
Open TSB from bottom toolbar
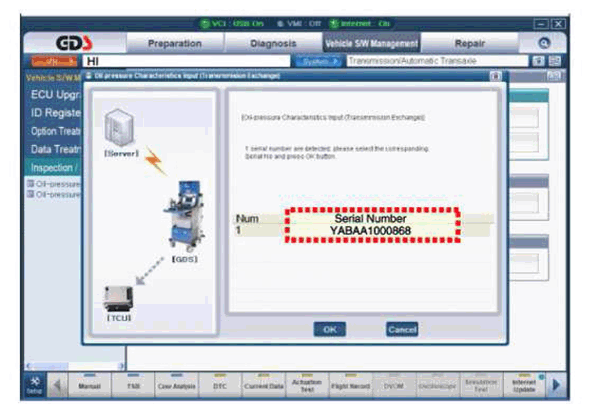point(133,385)
